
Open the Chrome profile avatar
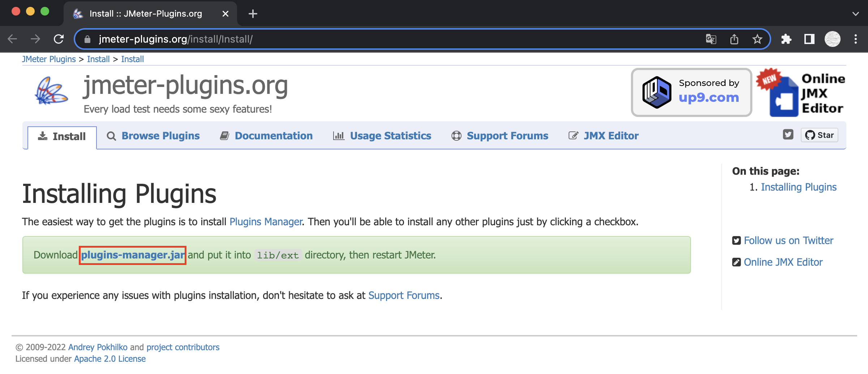[x=832, y=39]
